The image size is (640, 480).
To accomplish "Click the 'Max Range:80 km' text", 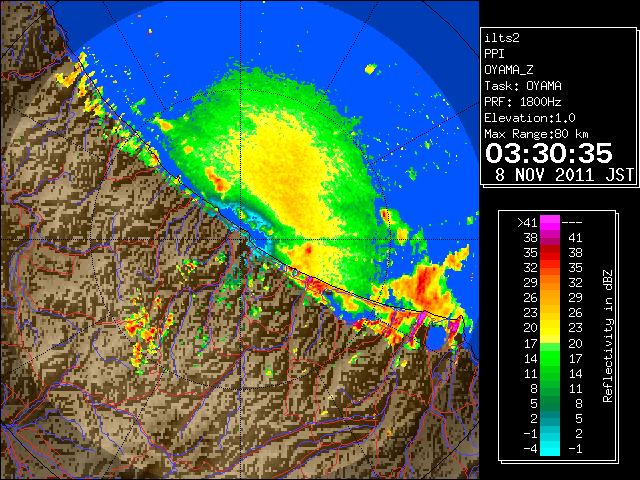I will tap(536, 134).
